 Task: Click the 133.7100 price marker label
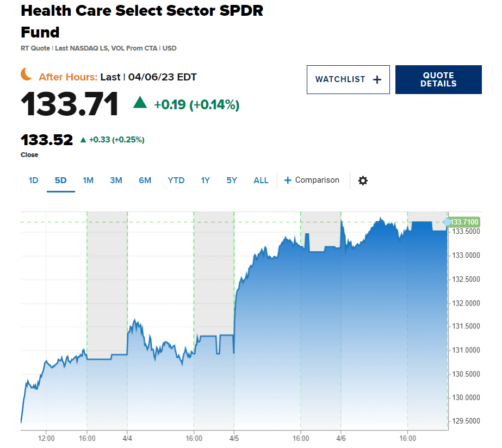[x=463, y=222]
